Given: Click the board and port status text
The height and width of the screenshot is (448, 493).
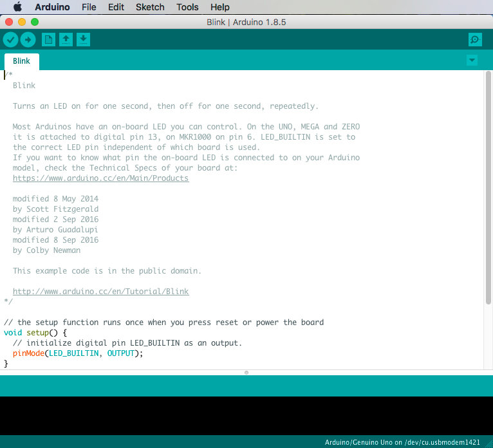Looking at the screenshot, I should pos(402,442).
